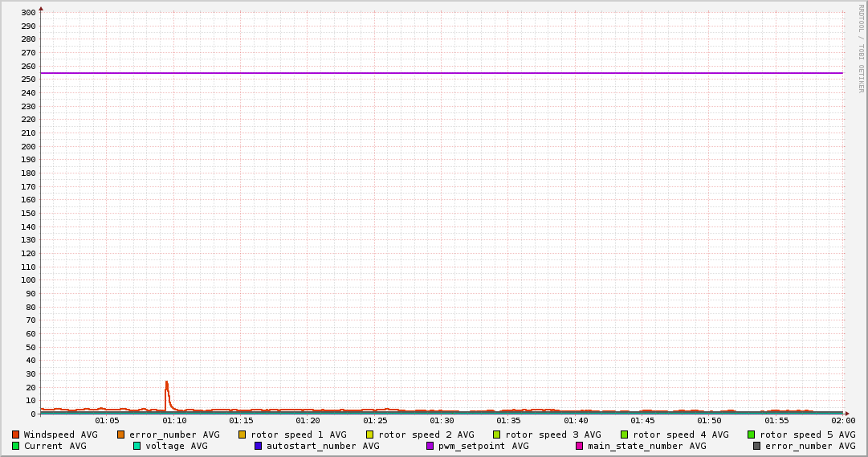
Task: Select the rotor speed 1 AVG color swatch
Action: tap(242, 435)
